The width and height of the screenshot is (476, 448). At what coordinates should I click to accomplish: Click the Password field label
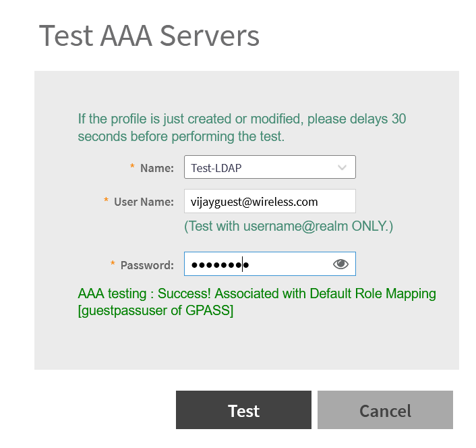click(x=147, y=265)
